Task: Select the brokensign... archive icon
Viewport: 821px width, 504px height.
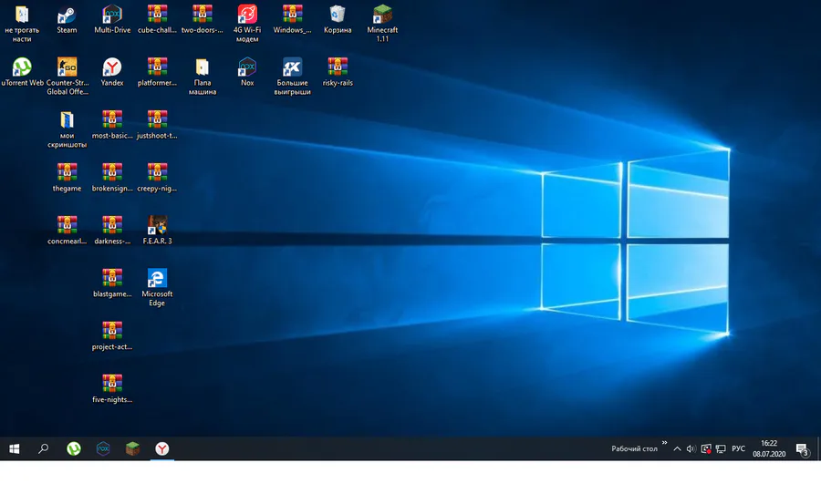Action: [112, 179]
